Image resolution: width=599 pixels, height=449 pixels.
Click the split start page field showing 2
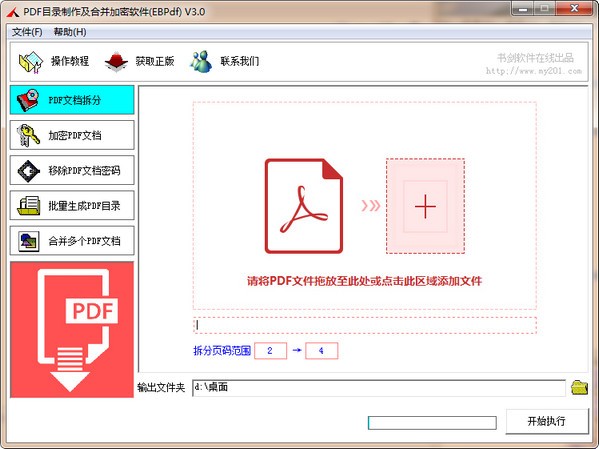pos(270,351)
